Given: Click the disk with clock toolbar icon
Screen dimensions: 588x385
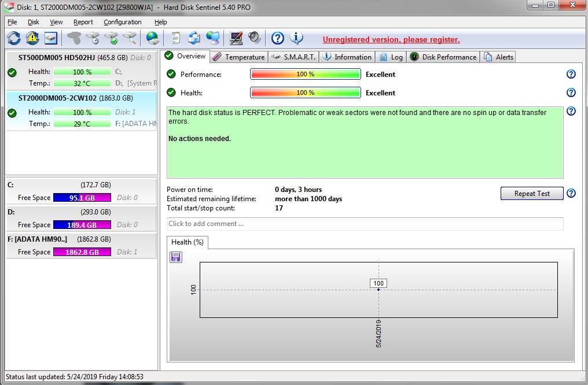Looking at the screenshot, I should [x=93, y=38].
